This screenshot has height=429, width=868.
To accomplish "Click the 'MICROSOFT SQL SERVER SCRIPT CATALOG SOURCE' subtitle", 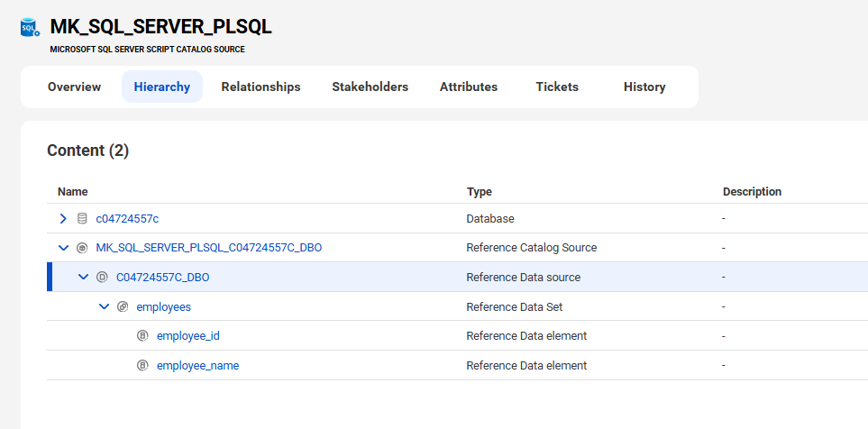I will coord(147,50).
